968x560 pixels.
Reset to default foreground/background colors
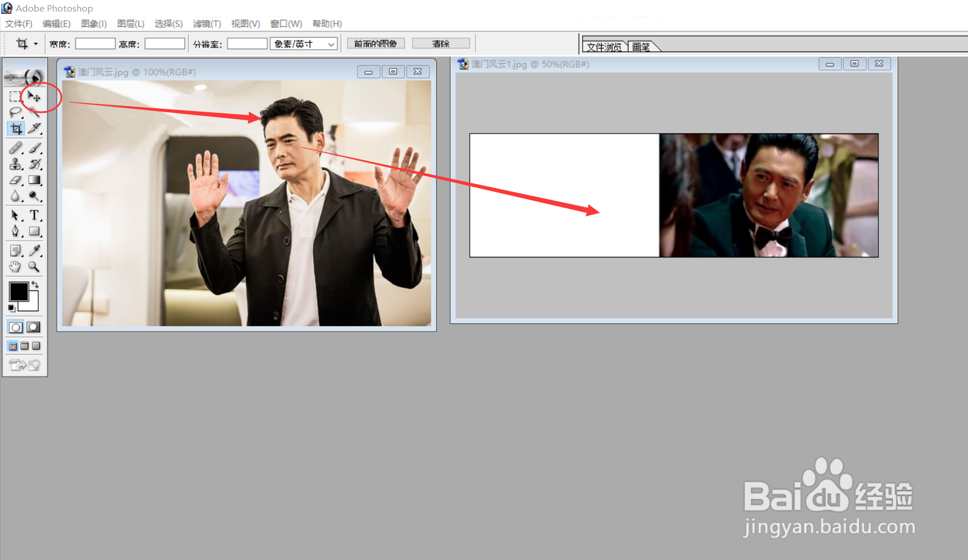[x=12, y=308]
